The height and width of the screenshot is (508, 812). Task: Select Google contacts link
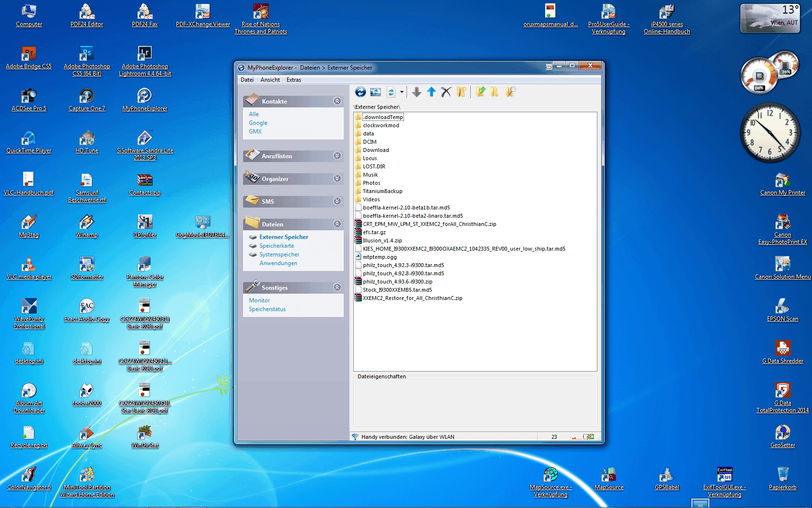point(258,123)
